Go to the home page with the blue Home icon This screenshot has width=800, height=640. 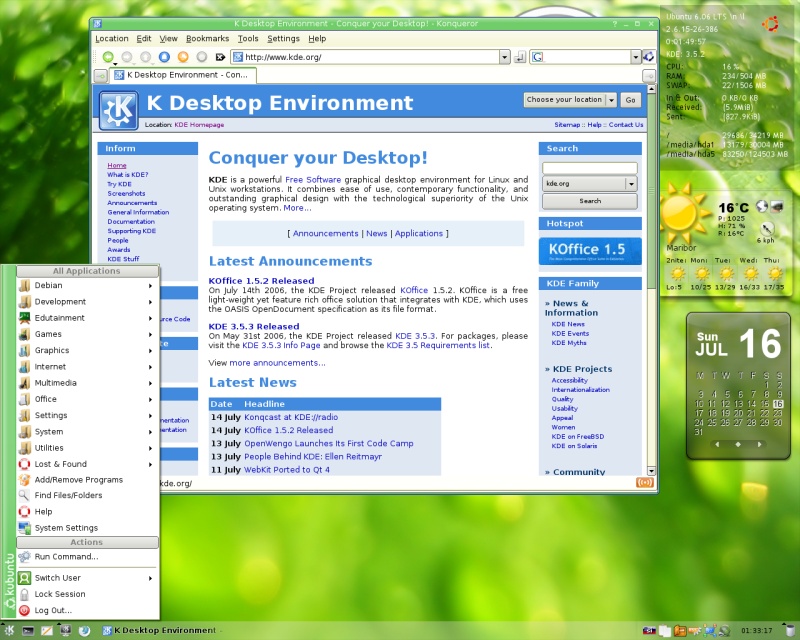pyautogui.click(x=164, y=57)
